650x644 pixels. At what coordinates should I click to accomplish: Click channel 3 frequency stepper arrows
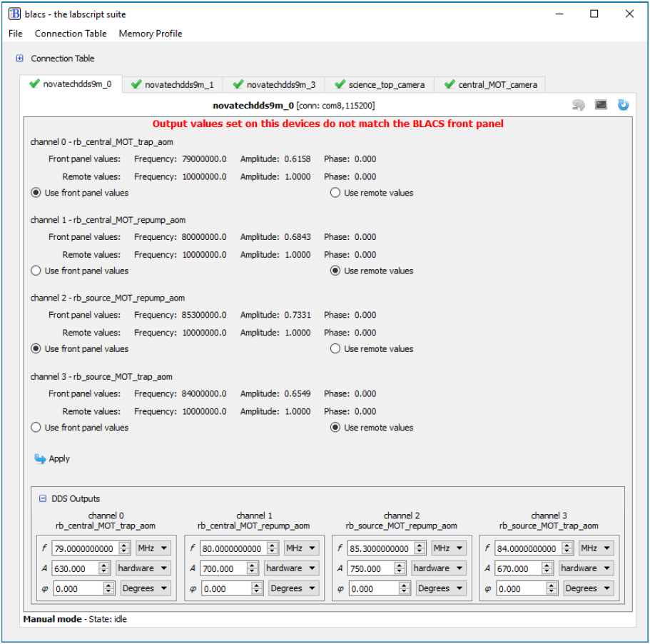pos(567,548)
